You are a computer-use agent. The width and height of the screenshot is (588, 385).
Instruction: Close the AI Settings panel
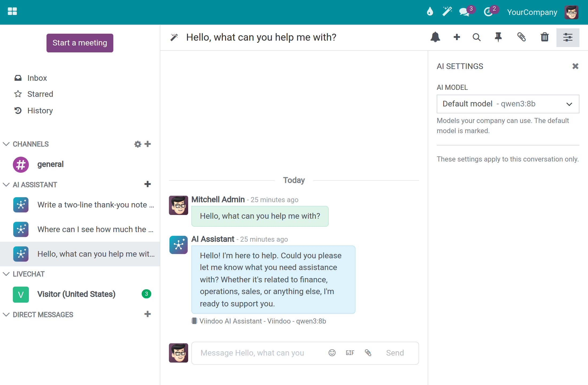575,66
